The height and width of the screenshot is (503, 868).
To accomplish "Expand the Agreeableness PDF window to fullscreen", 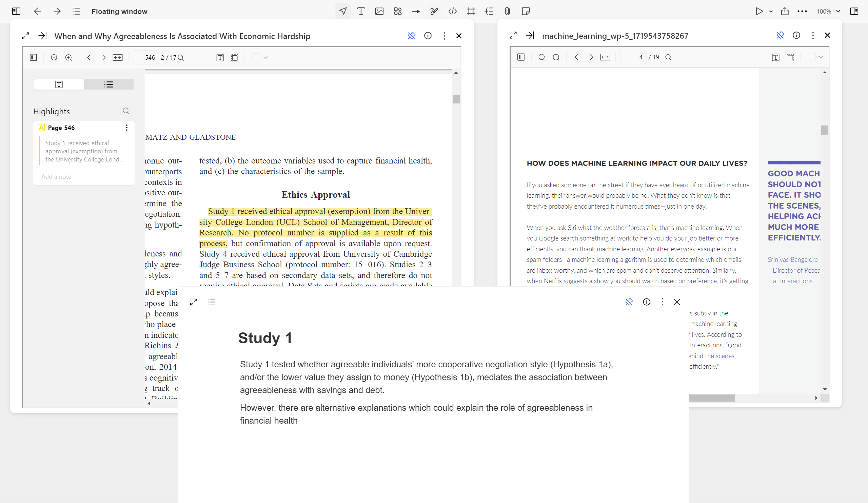I will [x=25, y=36].
